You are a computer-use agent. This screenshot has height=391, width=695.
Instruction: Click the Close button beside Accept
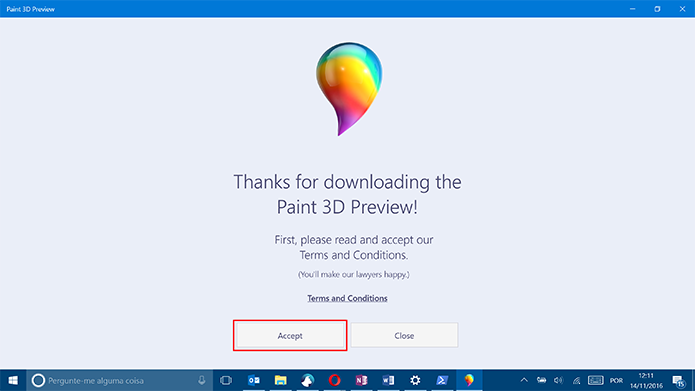pyautogui.click(x=404, y=335)
